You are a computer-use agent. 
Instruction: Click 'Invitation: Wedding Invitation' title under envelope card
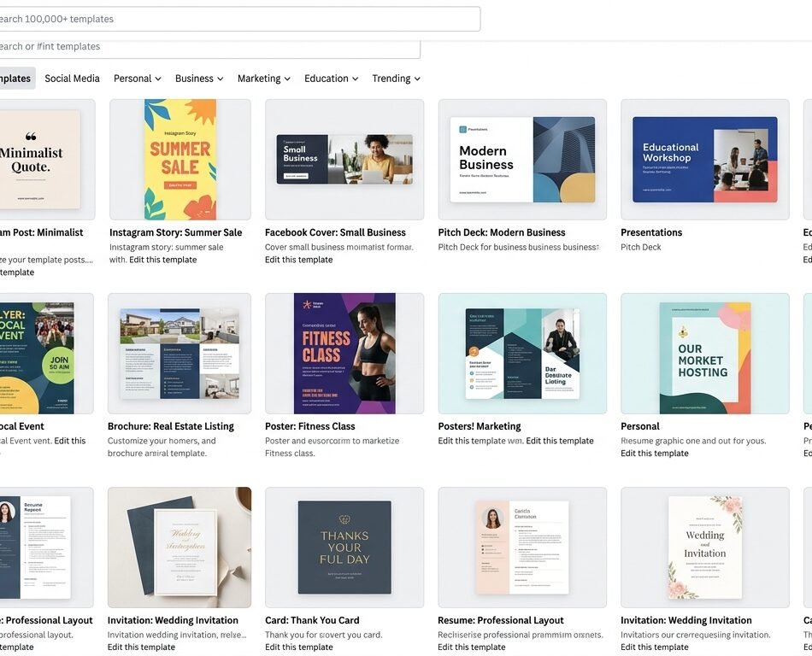pos(173,620)
